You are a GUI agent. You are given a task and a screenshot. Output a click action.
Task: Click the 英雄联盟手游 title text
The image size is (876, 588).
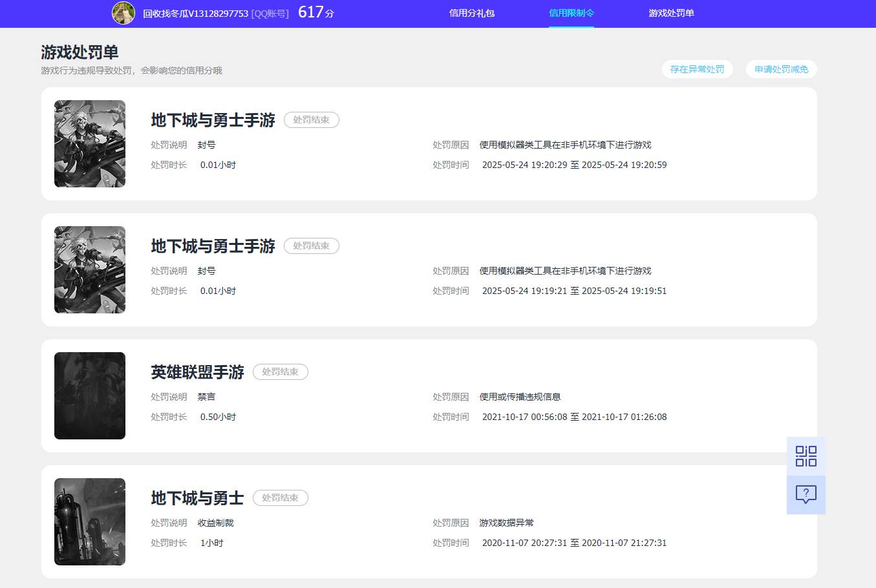(x=196, y=372)
